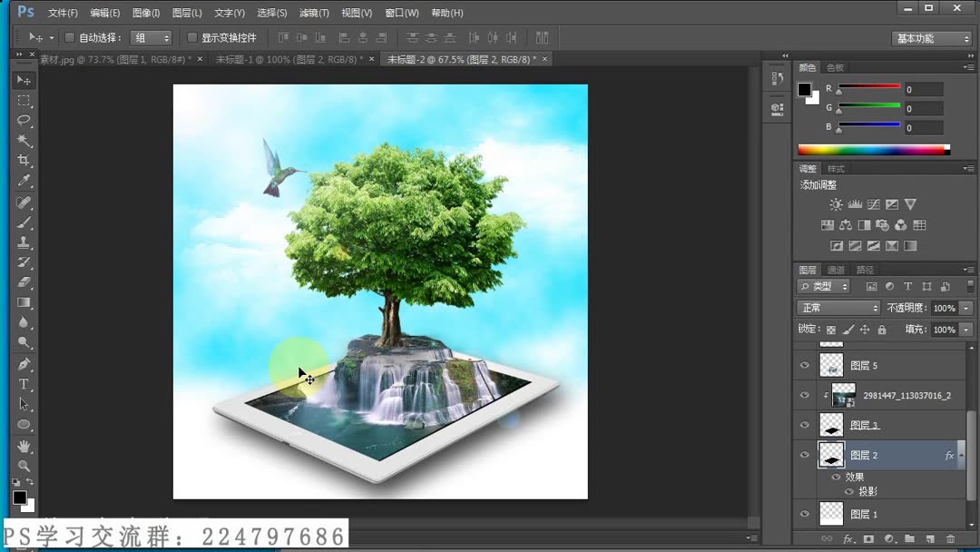Select the Magic Wand tool
The image size is (980, 552).
23,139
